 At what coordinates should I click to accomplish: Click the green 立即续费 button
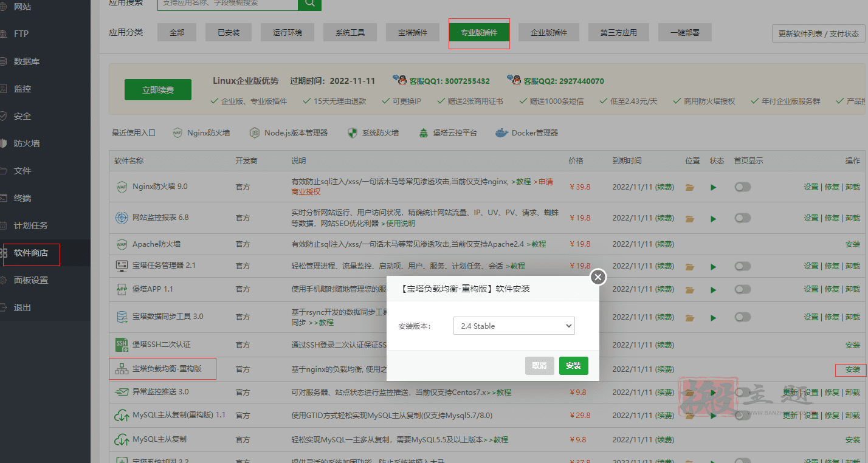click(158, 89)
